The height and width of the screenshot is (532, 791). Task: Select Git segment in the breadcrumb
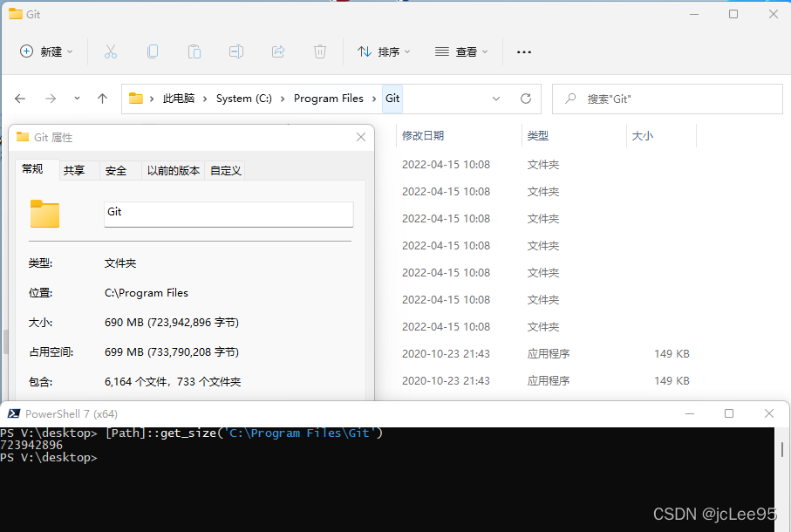pos(392,99)
